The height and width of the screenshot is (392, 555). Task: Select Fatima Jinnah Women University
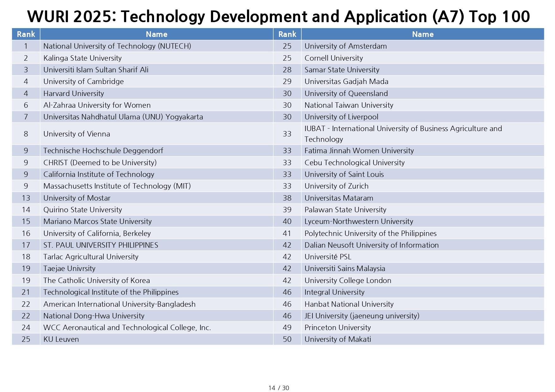tap(359, 151)
